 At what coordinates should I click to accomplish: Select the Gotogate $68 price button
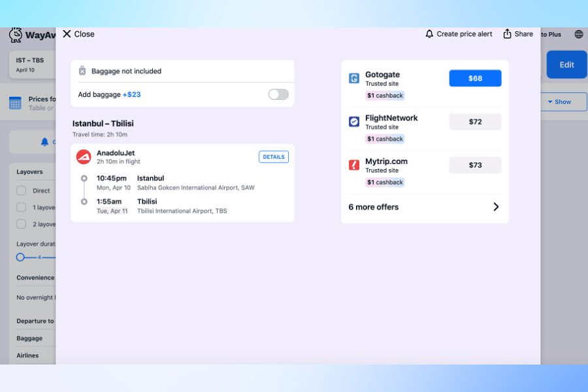[x=475, y=78]
